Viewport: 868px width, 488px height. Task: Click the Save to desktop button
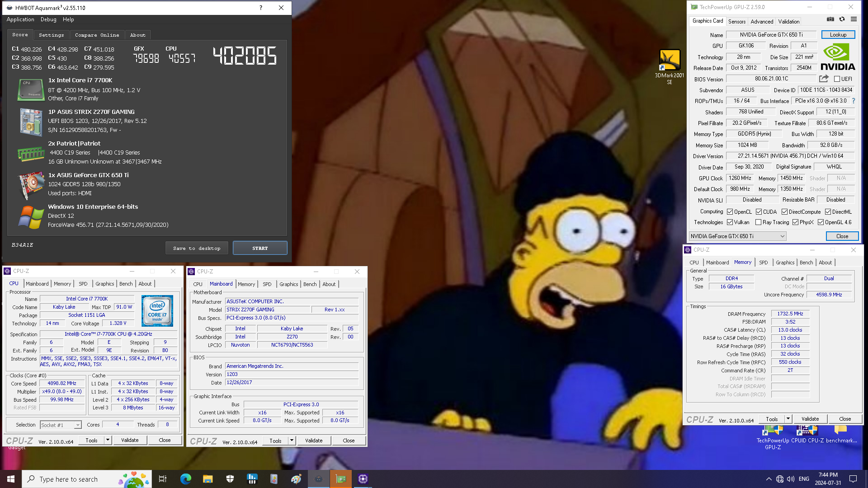pyautogui.click(x=197, y=248)
